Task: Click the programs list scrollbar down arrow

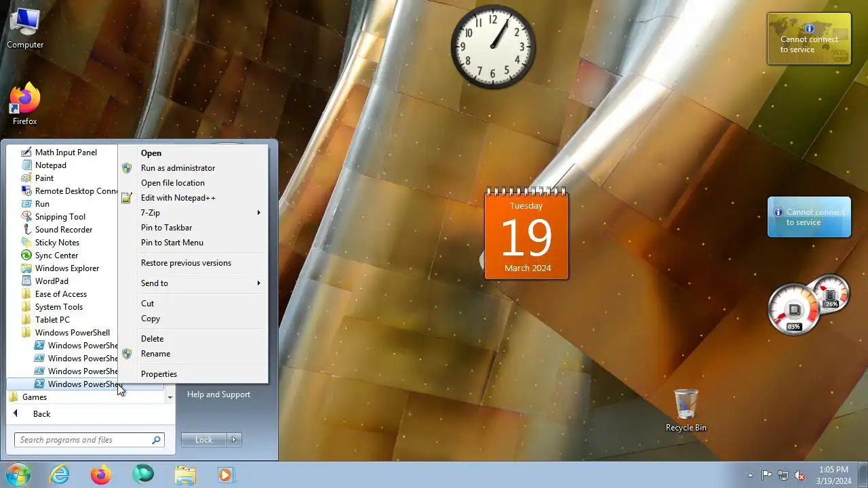Action: click(x=170, y=397)
